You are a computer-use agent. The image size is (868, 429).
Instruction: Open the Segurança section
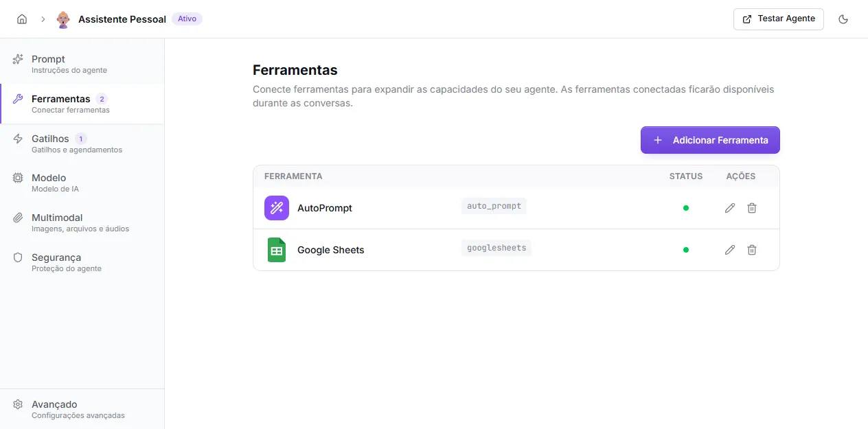[82, 263]
